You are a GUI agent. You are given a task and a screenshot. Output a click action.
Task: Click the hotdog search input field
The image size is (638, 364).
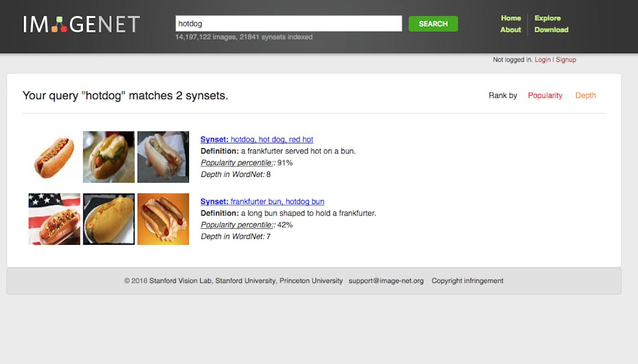[x=288, y=24]
